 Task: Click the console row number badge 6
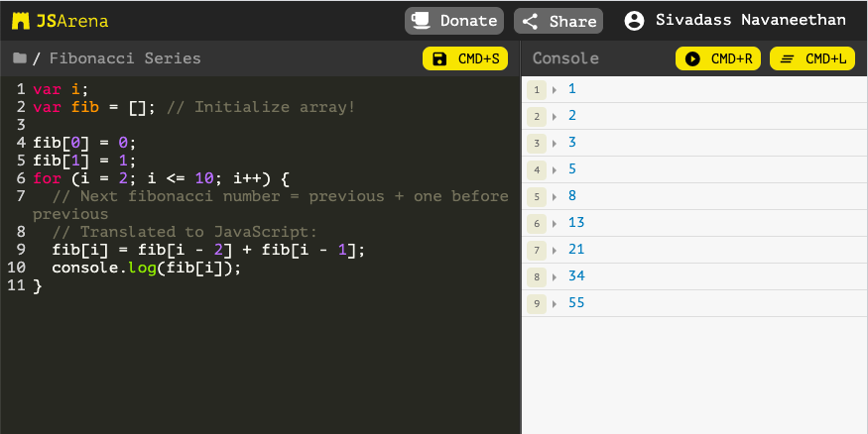click(537, 223)
